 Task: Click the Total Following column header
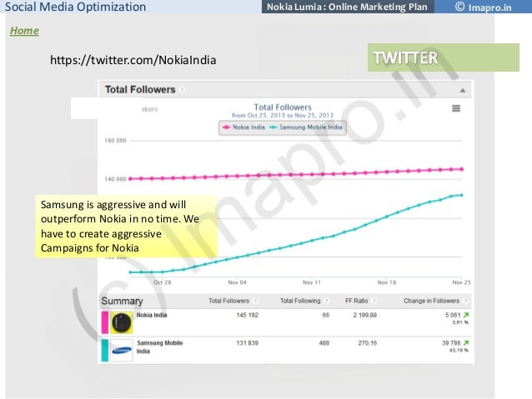click(x=300, y=301)
